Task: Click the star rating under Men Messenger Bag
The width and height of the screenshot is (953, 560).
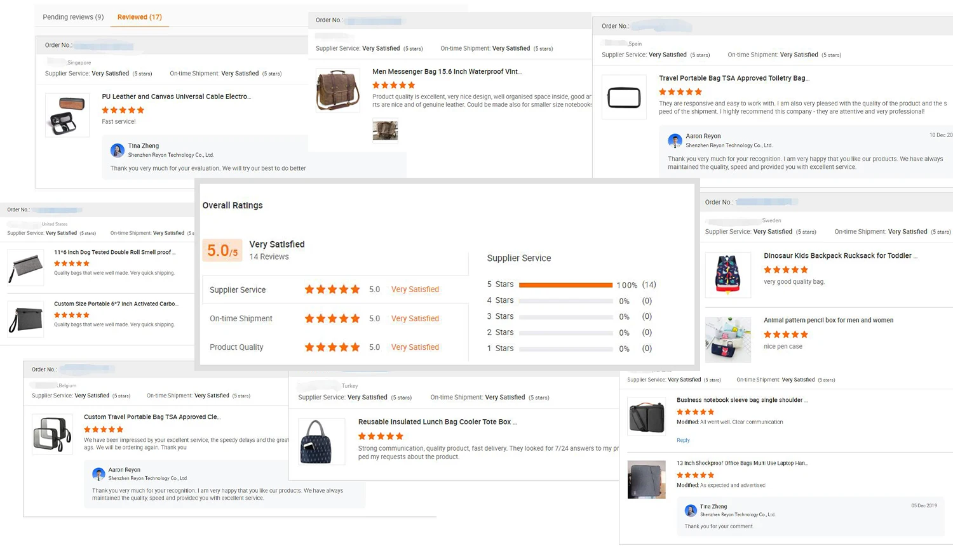Action: [x=393, y=85]
